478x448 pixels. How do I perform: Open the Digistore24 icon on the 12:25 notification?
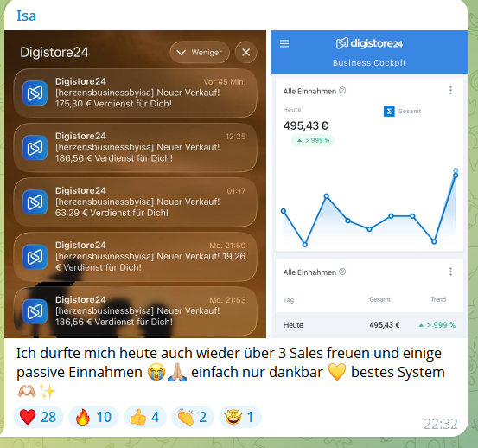click(x=35, y=148)
